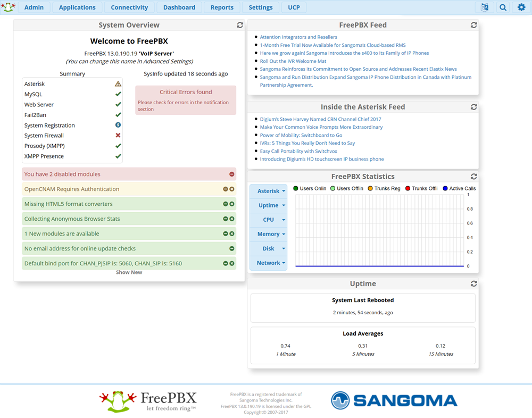Open the Introducing Digium's HD touchscreen phone link

click(x=322, y=159)
